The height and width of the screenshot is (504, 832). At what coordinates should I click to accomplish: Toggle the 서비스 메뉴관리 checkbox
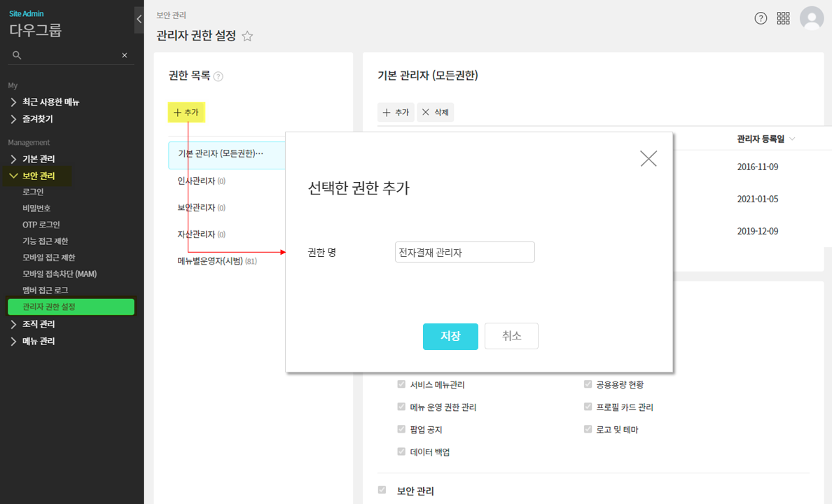(401, 384)
